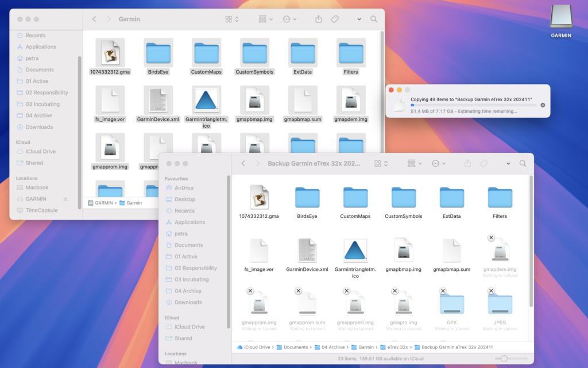Adjust the icon size slider in the Backup window
This screenshot has width=588, height=368.
coord(504,359)
